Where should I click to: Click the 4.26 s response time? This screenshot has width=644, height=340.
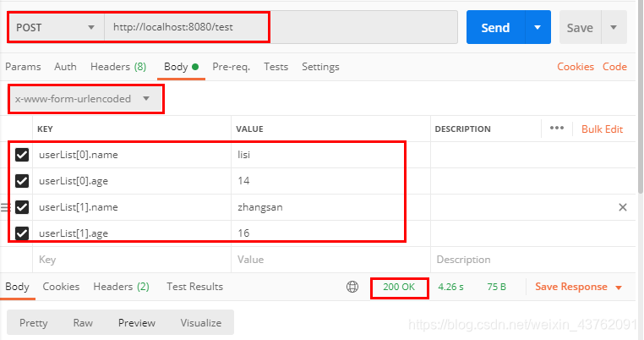point(450,287)
